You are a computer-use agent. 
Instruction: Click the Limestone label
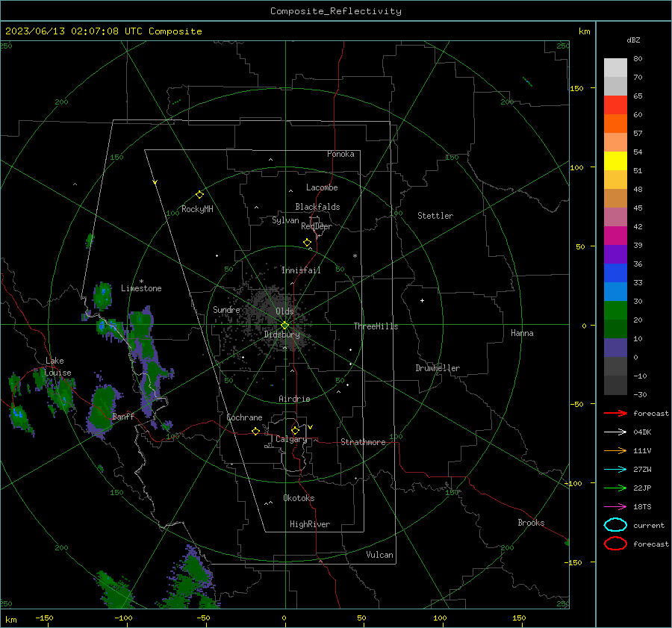(141, 288)
